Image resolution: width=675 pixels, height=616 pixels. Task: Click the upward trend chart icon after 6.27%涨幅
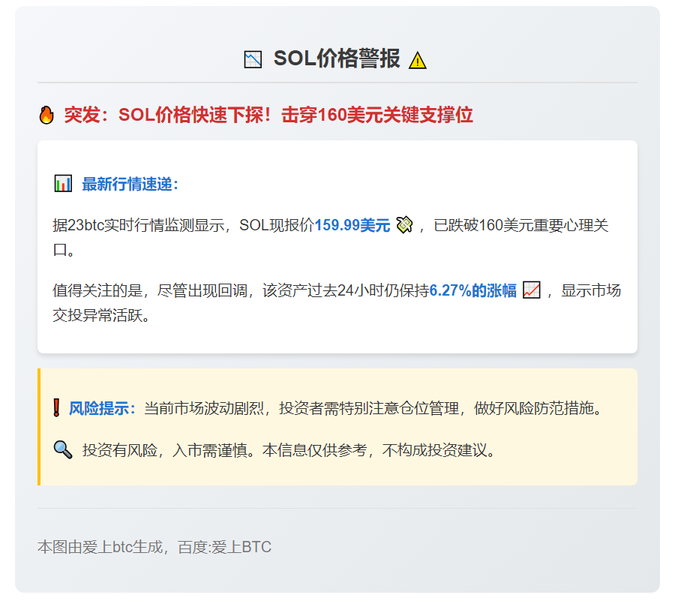pyautogui.click(x=532, y=290)
